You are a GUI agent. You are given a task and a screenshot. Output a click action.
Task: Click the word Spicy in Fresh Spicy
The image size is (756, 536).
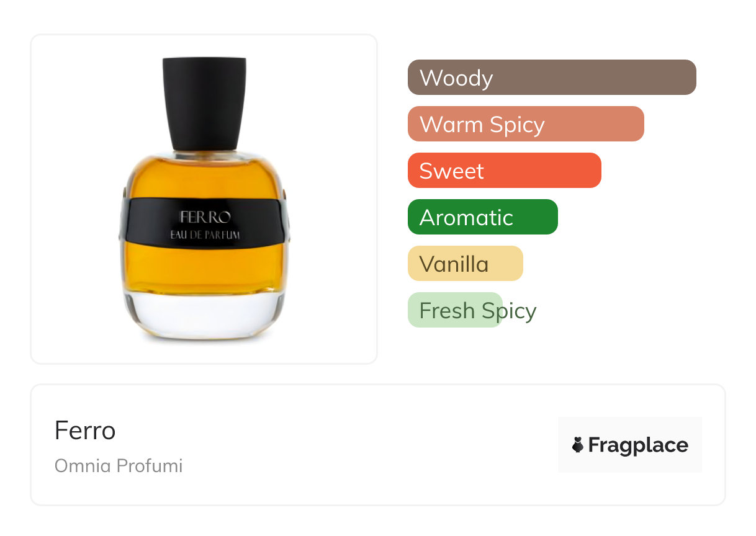pos(509,311)
